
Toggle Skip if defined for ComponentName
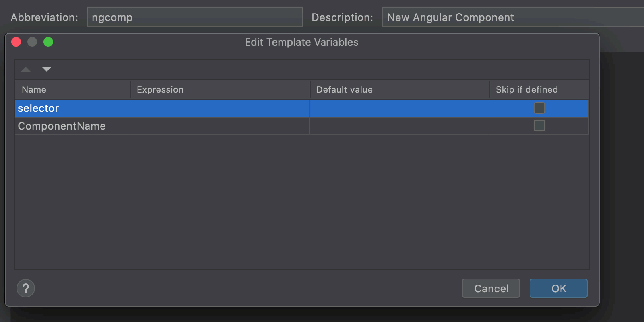539,126
